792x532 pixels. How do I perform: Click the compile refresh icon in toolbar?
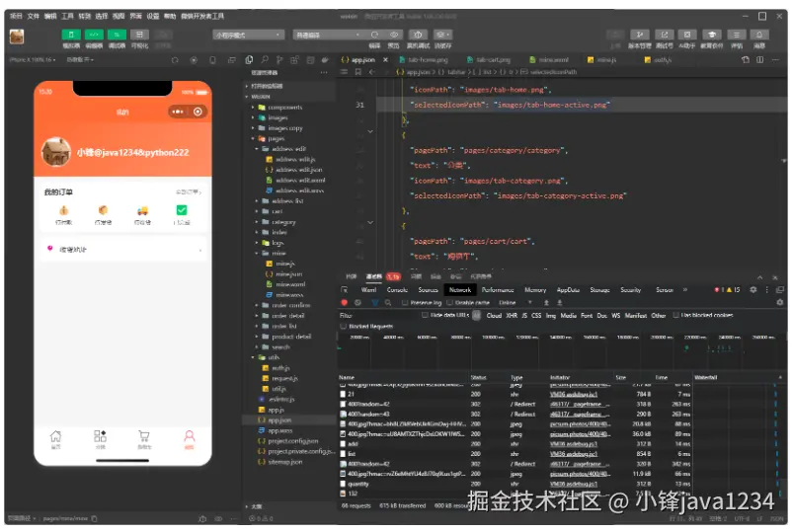374,35
